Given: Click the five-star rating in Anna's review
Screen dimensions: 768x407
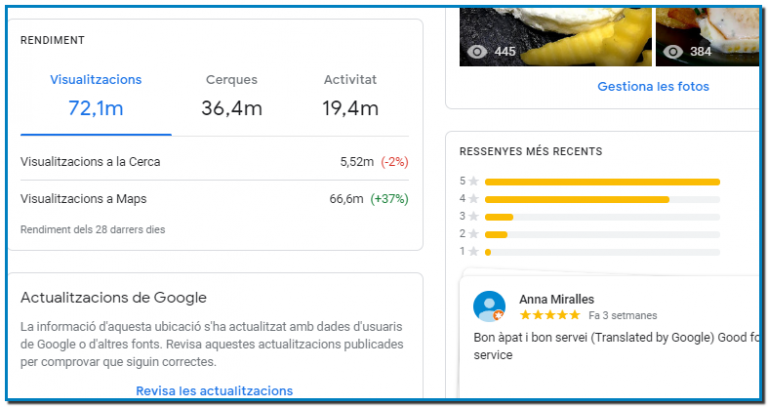Looking at the screenshot, I should (549, 315).
